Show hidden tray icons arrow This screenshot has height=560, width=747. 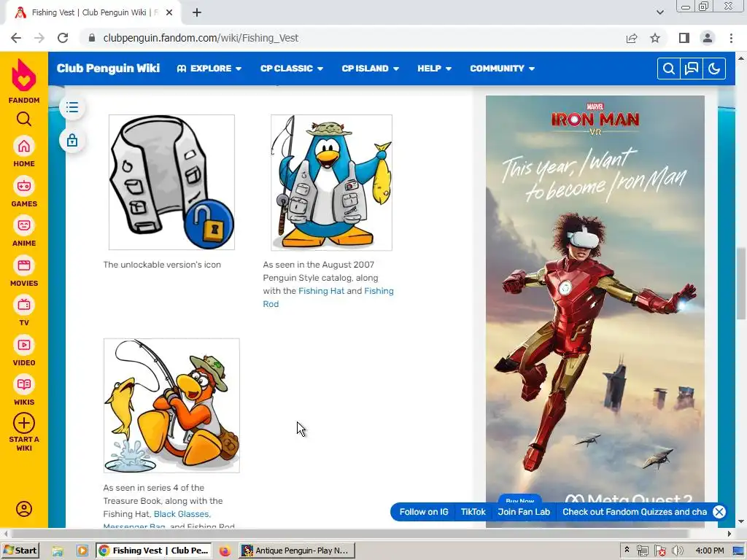coord(627,550)
